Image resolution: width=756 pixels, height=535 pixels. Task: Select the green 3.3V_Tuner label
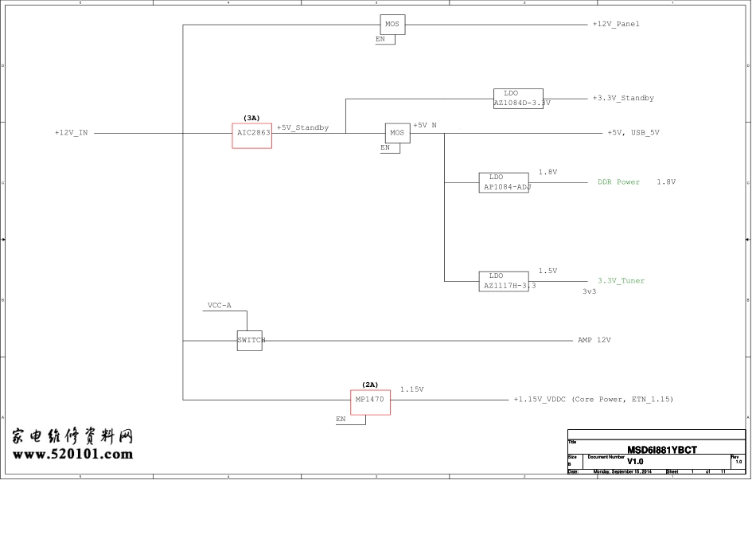pyautogui.click(x=621, y=281)
